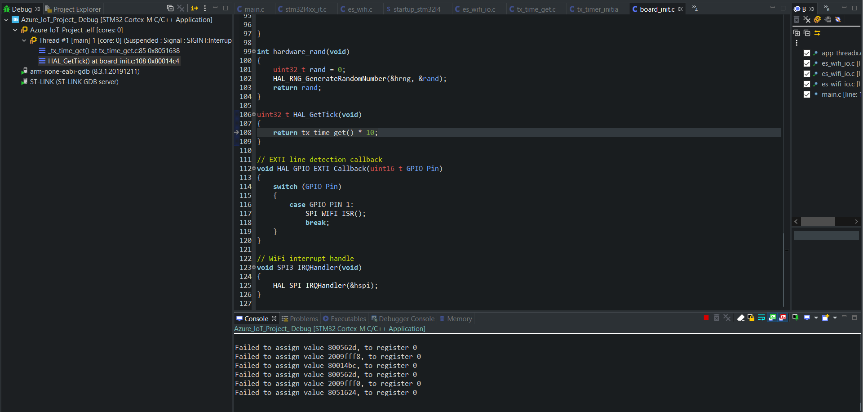Image resolution: width=868 pixels, height=412 pixels.
Task: Terminate the console process with red square
Action: (706, 318)
